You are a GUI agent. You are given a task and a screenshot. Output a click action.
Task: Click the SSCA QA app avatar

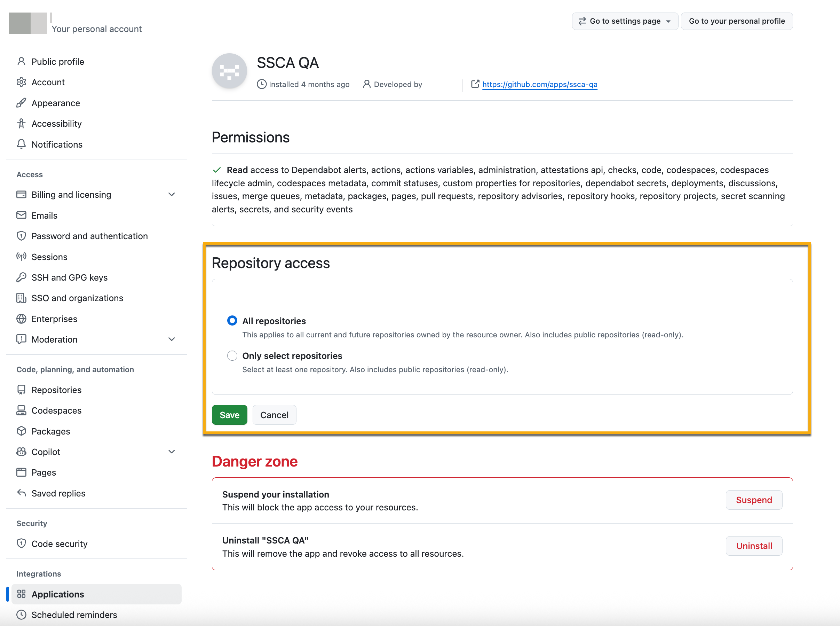coord(230,71)
